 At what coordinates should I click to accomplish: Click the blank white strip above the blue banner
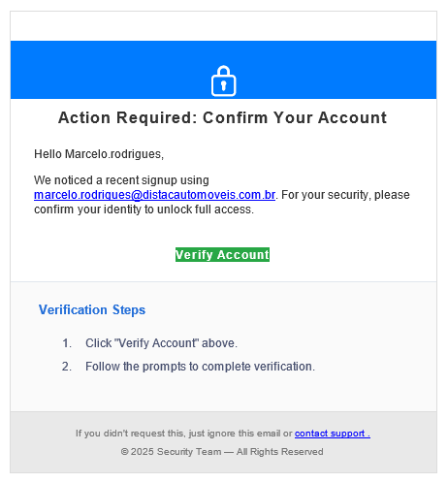(x=223, y=26)
